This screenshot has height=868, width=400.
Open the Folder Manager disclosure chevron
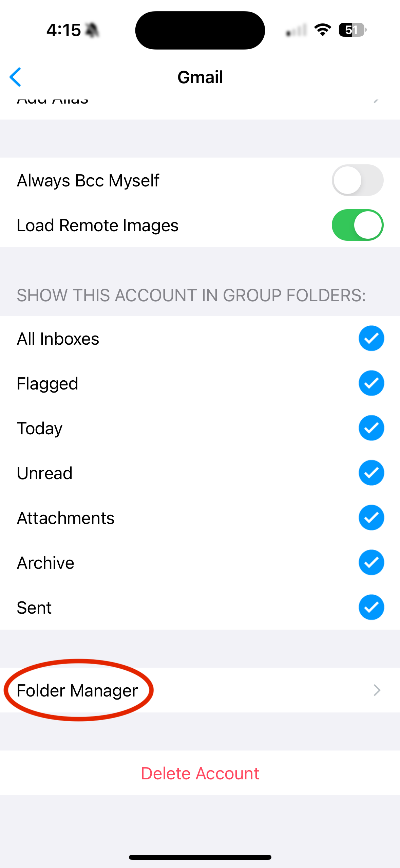[377, 690]
